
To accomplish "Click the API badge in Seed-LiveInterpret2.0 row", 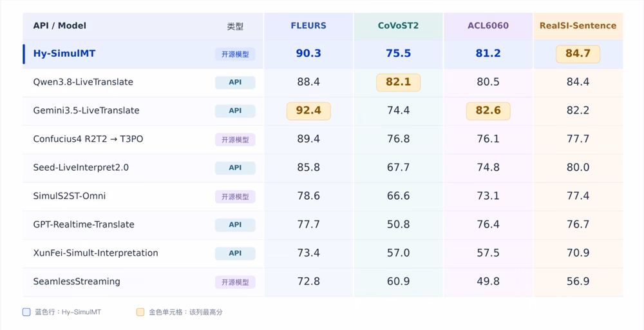I will point(235,168).
